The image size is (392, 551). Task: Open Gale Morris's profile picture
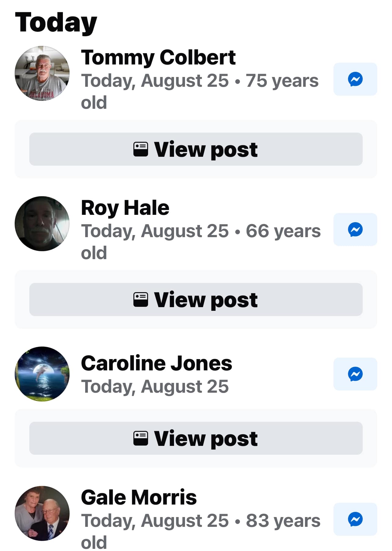pos(42,513)
